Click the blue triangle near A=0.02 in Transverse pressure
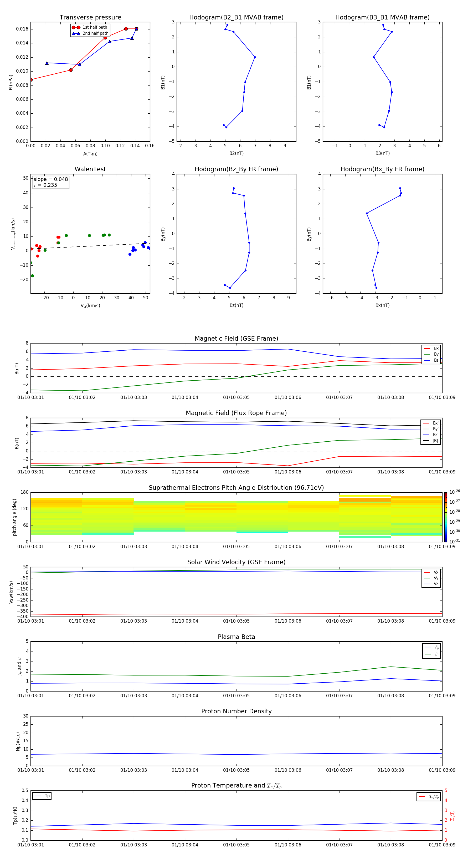Screen dimensions: 473x868 click(47, 63)
